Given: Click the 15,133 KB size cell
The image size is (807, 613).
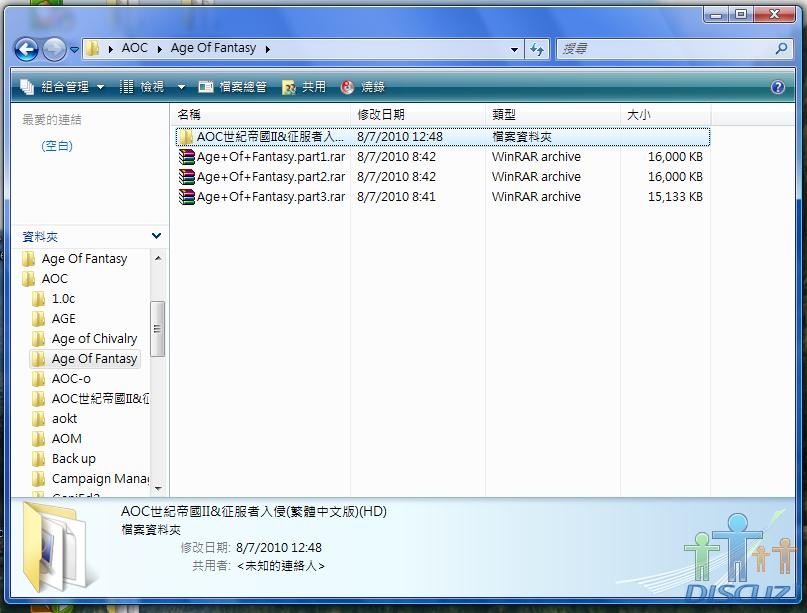Looking at the screenshot, I should [x=675, y=197].
